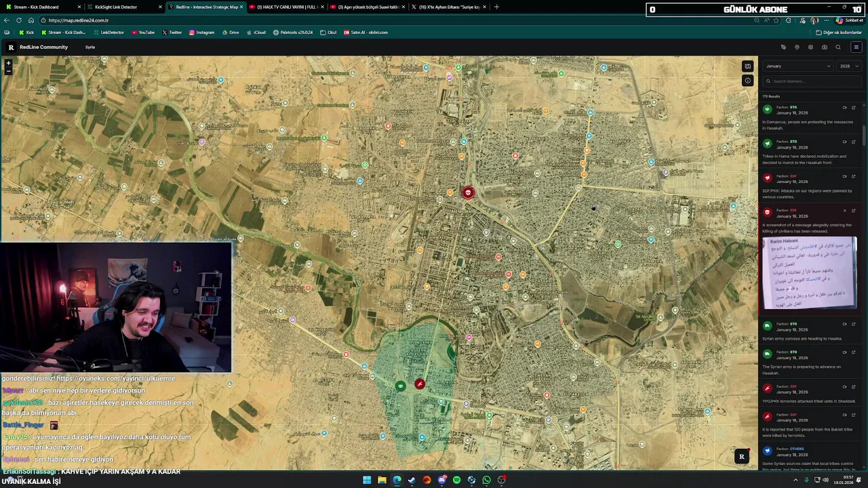This screenshot has height=488, width=868.
Task: Click browser back arrow
Action: [7, 20]
